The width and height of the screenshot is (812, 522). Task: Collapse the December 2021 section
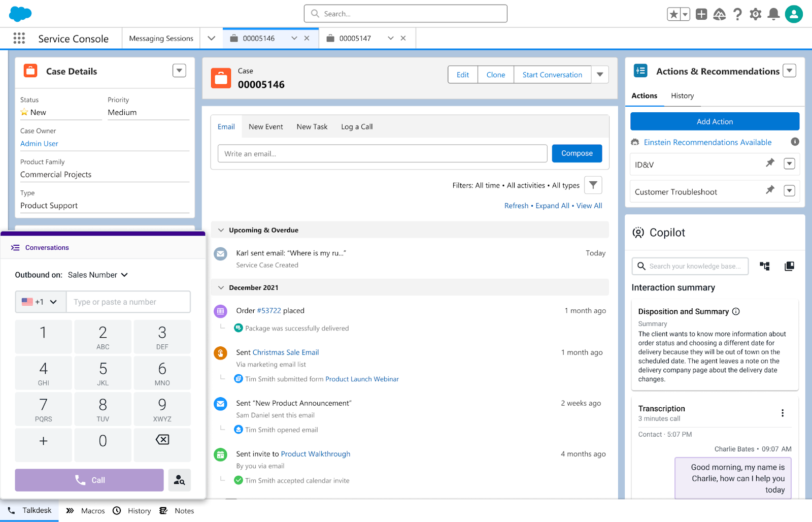click(221, 287)
